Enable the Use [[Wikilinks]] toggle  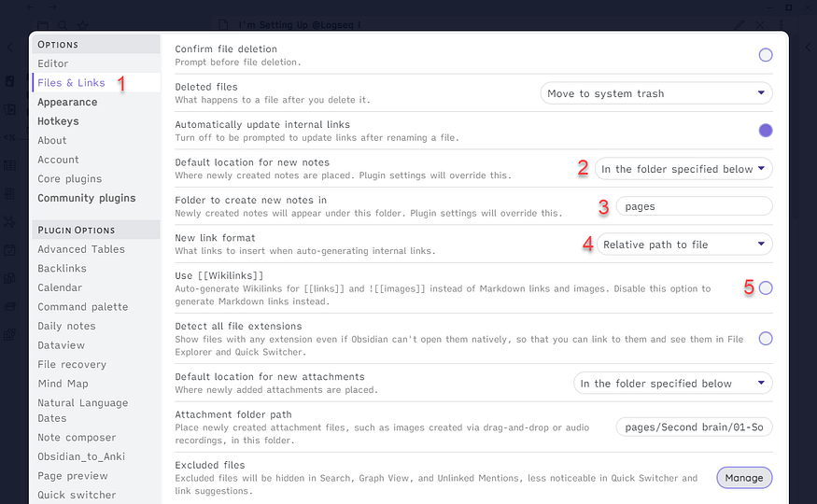coord(766,287)
